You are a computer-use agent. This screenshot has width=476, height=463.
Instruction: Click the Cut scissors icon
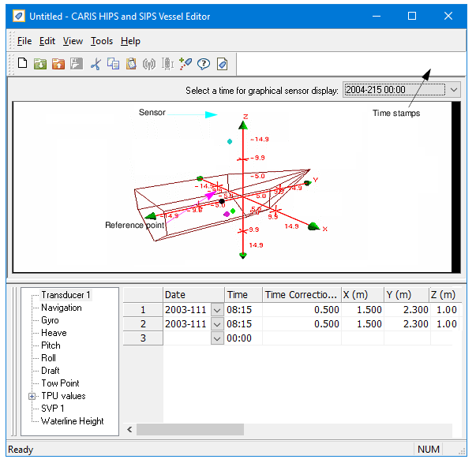click(96, 64)
